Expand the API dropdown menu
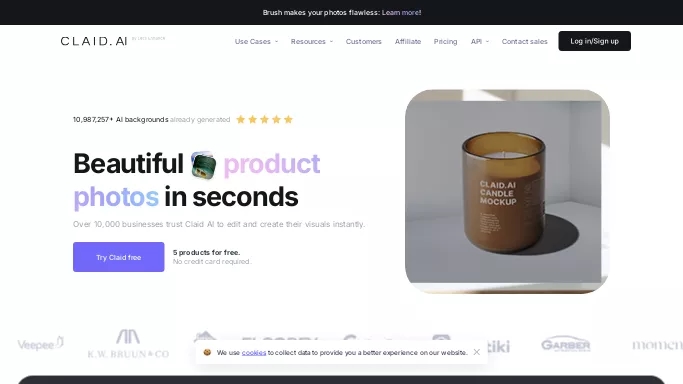683x384 pixels. click(480, 41)
